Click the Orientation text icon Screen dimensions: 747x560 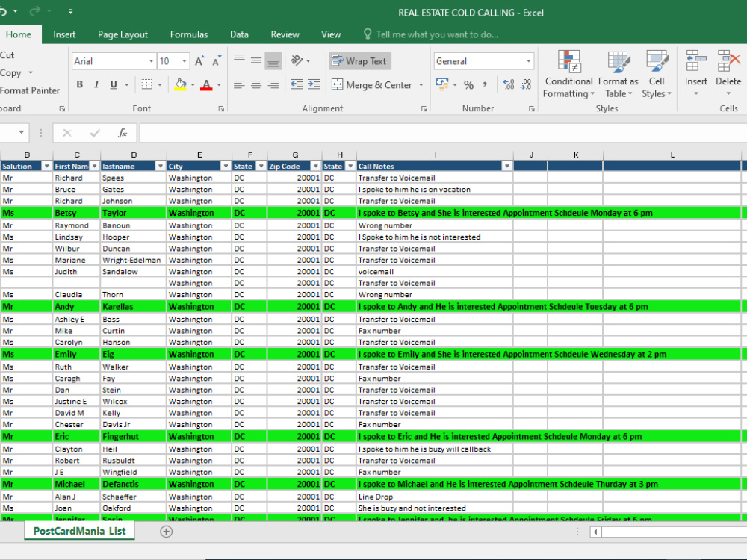297,60
